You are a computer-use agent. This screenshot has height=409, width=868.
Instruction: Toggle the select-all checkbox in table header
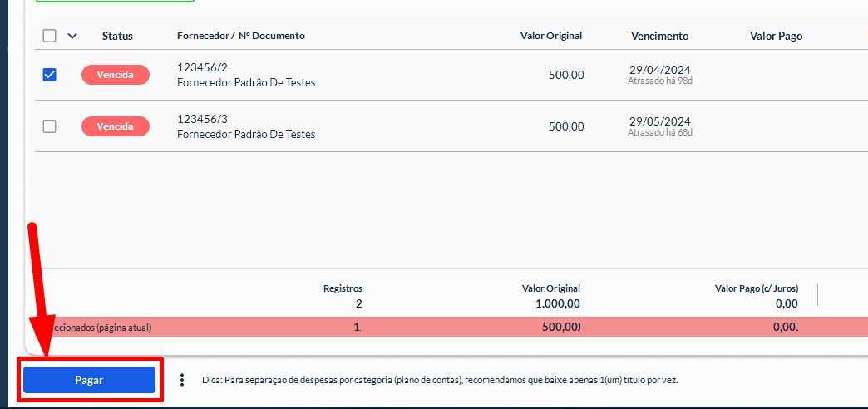click(x=49, y=36)
